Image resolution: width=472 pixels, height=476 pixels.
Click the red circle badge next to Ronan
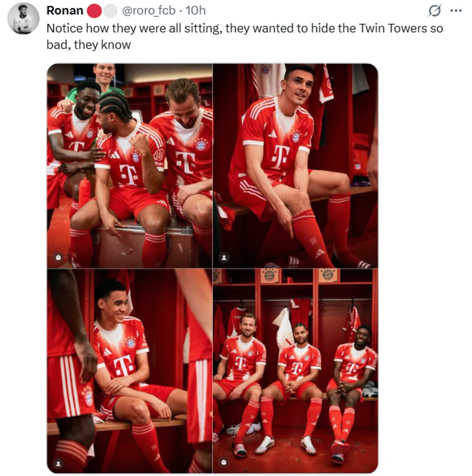pyautogui.click(x=94, y=11)
